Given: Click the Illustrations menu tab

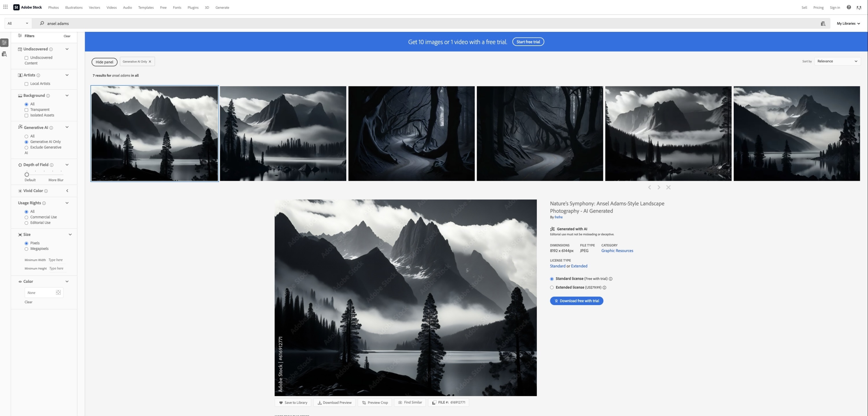Looking at the screenshot, I should tap(74, 7).
